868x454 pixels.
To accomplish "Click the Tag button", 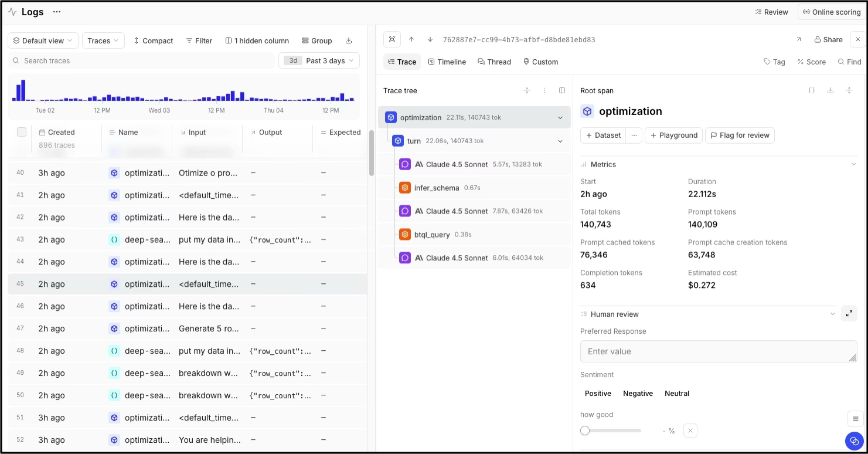I will pyautogui.click(x=774, y=62).
